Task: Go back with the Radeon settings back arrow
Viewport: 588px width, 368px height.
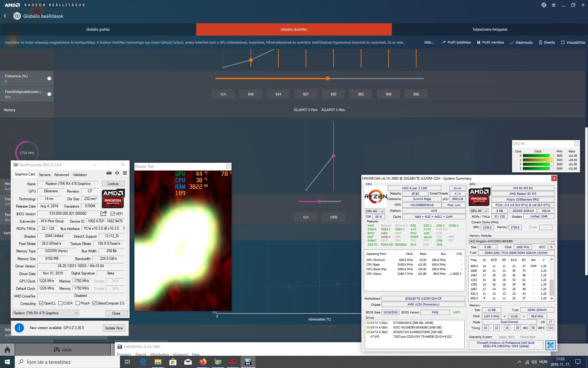Action: tap(5, 16)
